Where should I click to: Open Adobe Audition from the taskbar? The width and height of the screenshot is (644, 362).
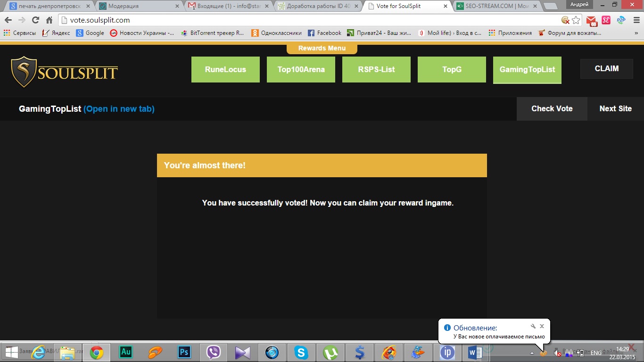point(126,352)
